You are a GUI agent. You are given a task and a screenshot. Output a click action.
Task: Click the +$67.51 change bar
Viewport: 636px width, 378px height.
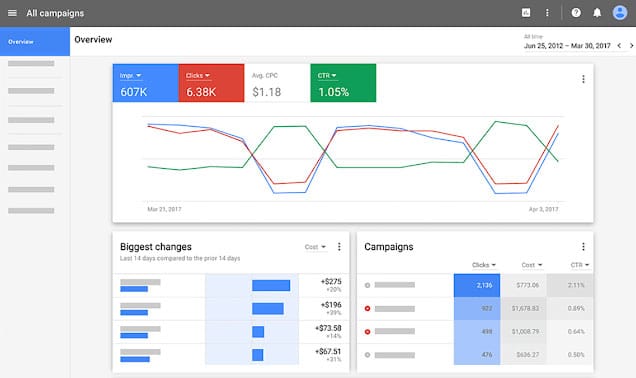(x=258, y=355)
